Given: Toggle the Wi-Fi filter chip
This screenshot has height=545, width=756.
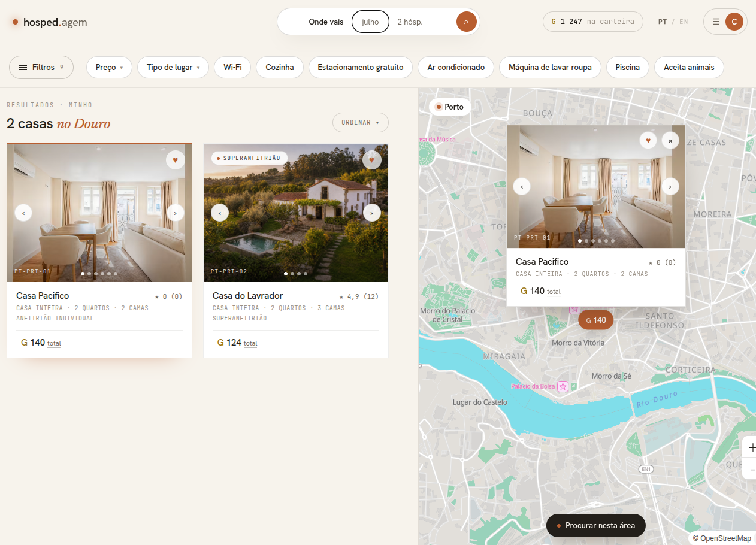Looking at the screenshot, I should click(232, 68).
